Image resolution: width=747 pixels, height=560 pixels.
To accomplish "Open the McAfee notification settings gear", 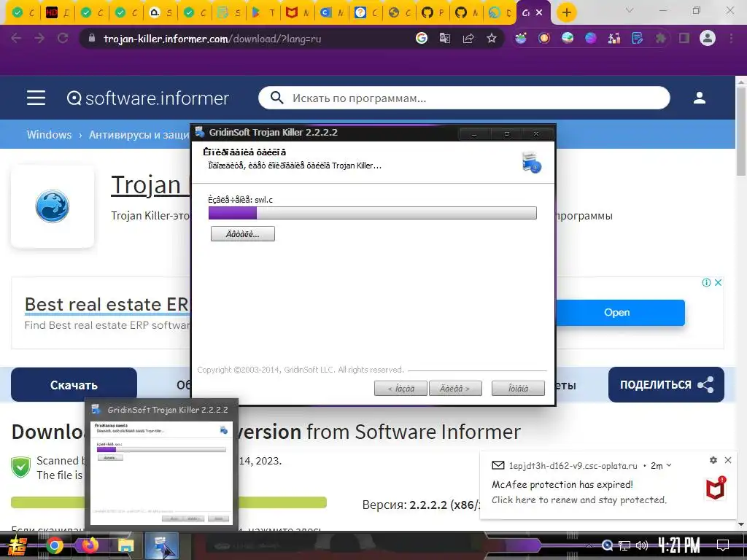I will pyautogui.click(x=713, y=460).
